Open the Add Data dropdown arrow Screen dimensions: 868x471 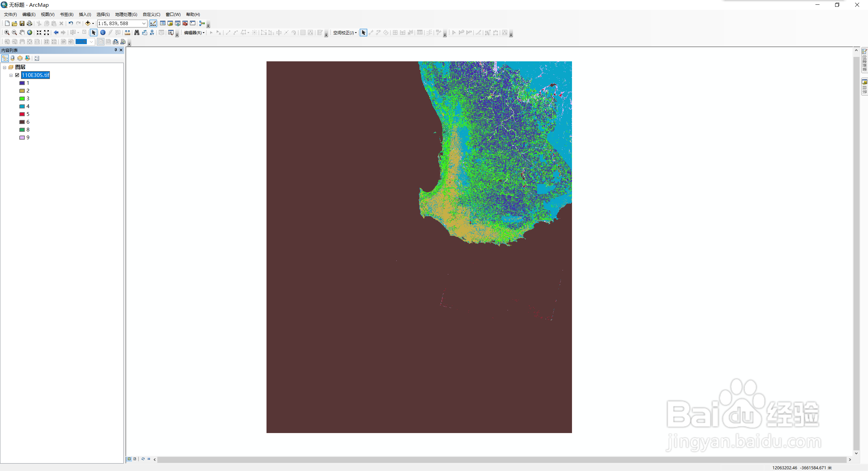93,23
